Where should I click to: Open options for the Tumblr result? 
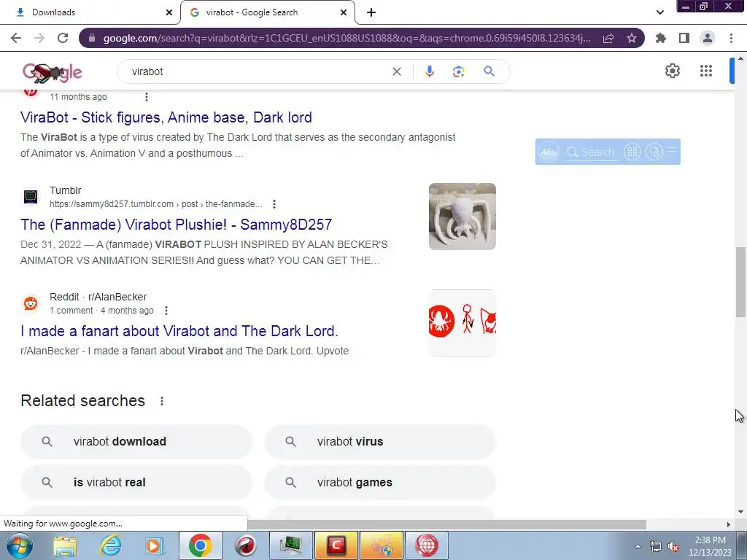(274, 204)
